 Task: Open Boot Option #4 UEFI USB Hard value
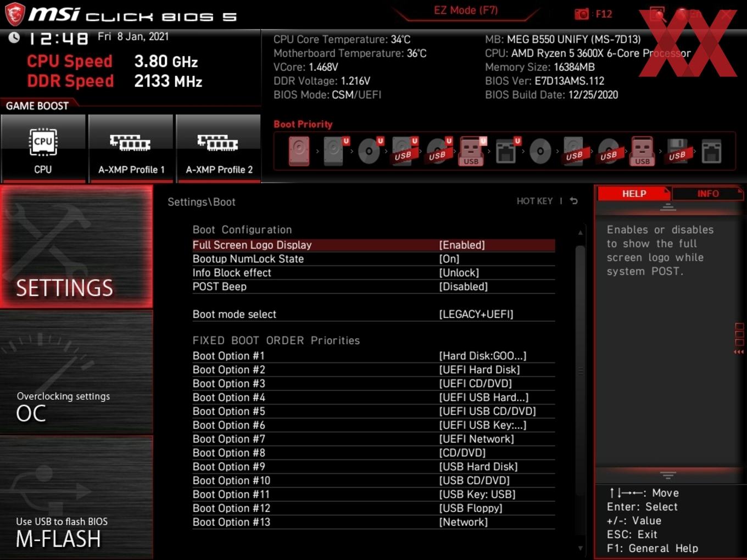point(484,397)
